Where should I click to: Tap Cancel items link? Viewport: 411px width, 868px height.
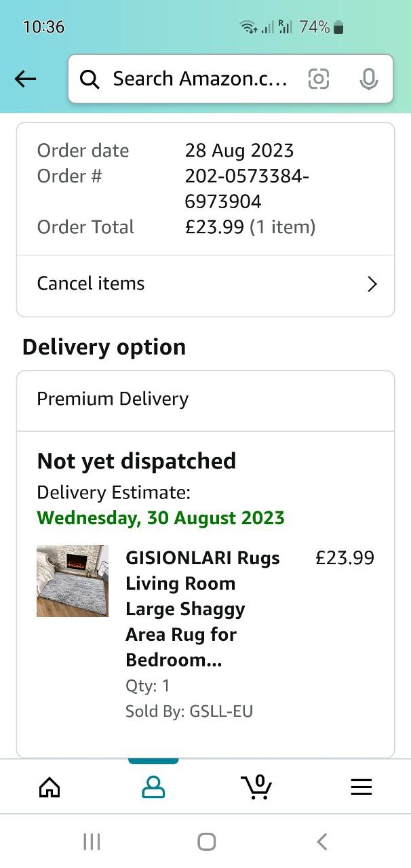(x=91, y=283)
